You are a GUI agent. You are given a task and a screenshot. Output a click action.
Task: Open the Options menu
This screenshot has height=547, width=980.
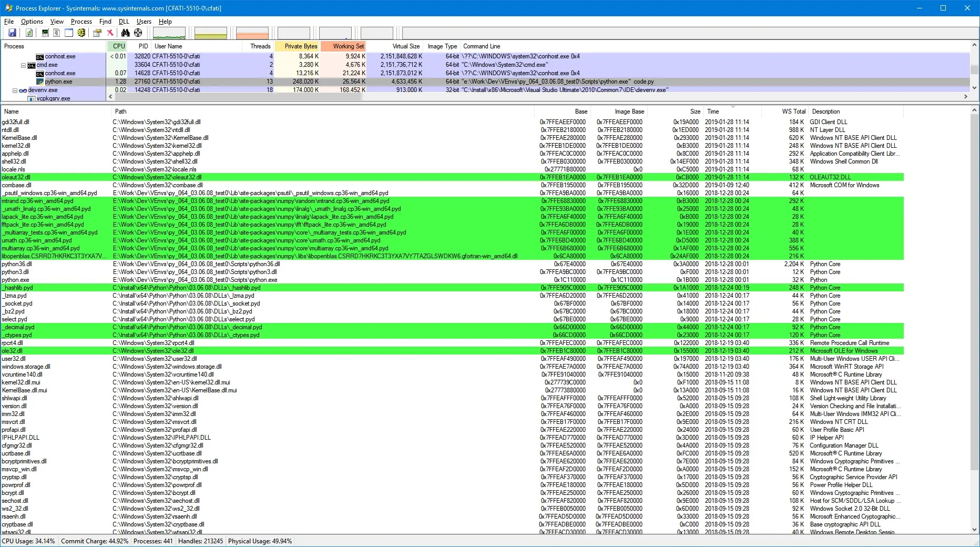32,22
